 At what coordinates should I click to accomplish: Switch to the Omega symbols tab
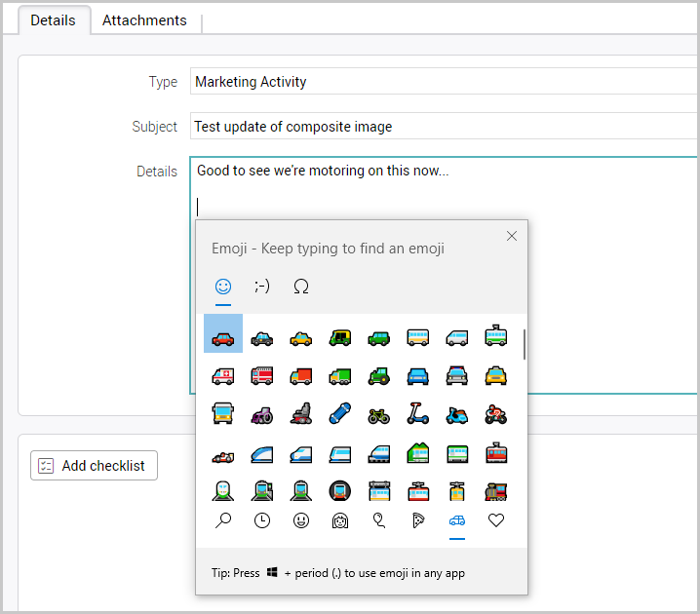tap(301, 286)
